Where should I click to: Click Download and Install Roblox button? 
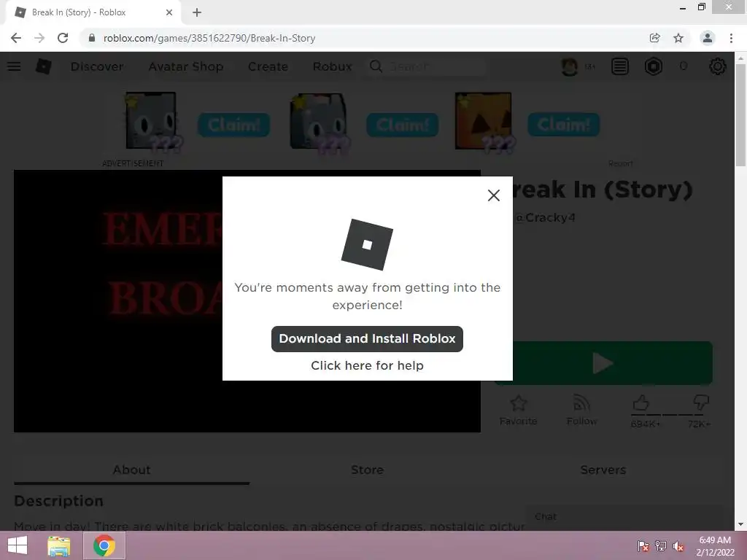367,338
